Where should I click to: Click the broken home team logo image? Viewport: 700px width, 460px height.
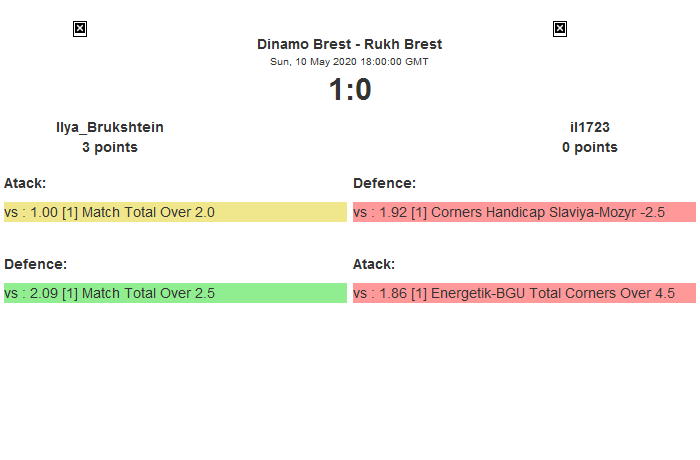[80, 29]
